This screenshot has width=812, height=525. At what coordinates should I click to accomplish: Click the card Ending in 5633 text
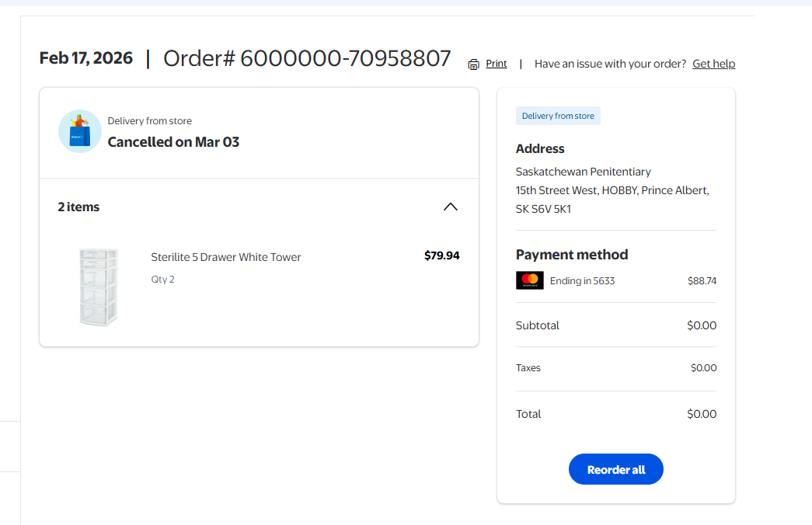coord(582,281)
